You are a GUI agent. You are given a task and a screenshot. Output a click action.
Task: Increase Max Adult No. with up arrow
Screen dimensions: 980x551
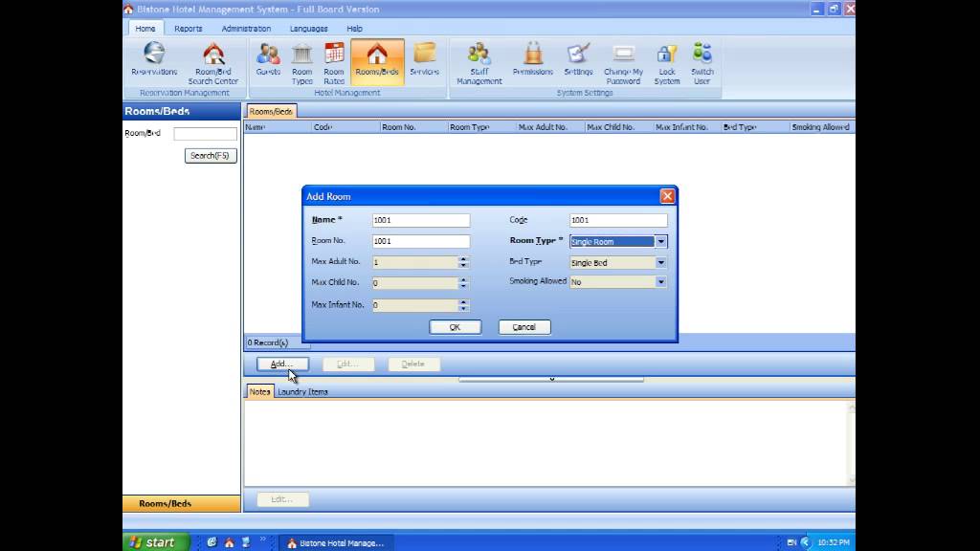coord(463,259)
